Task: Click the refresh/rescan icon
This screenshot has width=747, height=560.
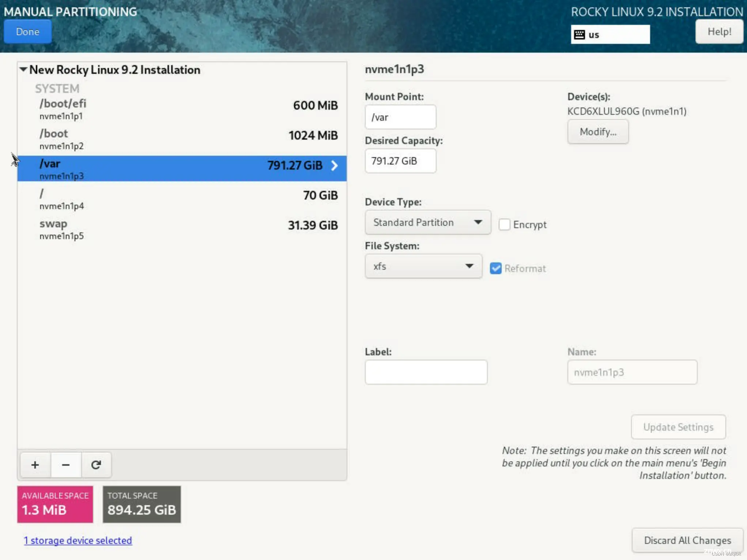Action: point(96,465)
